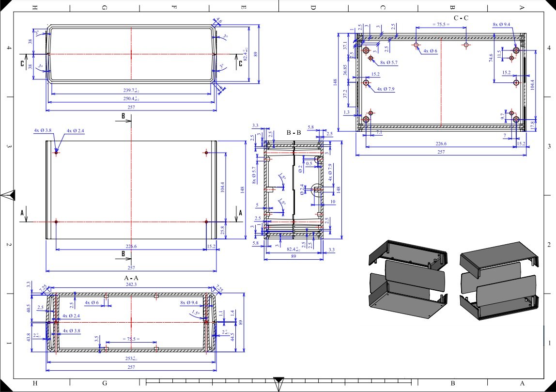Click the upper "B" section arrow above front view
The width and height of the screenshot is (556, 392).
[x=124, y=118]
